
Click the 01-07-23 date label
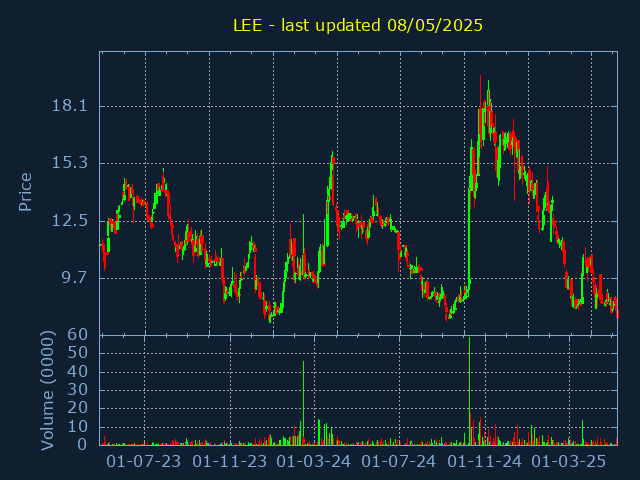point(144,462)
